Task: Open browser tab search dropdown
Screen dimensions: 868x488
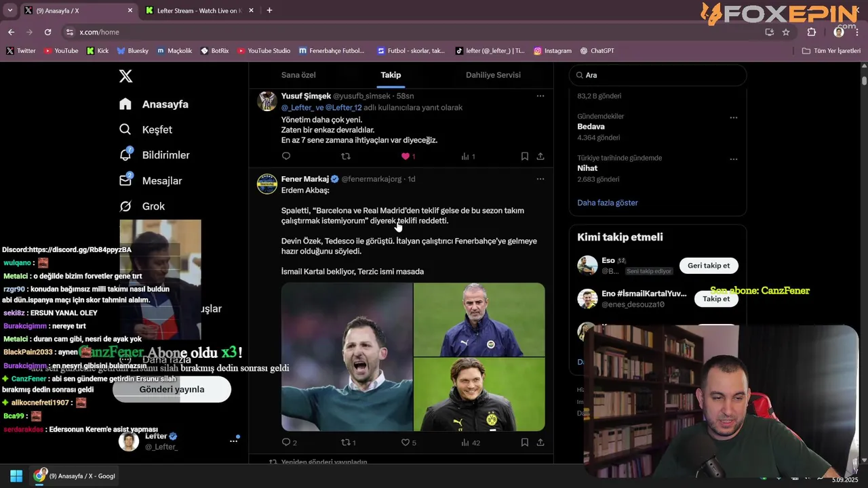Action: coord(9,11)
